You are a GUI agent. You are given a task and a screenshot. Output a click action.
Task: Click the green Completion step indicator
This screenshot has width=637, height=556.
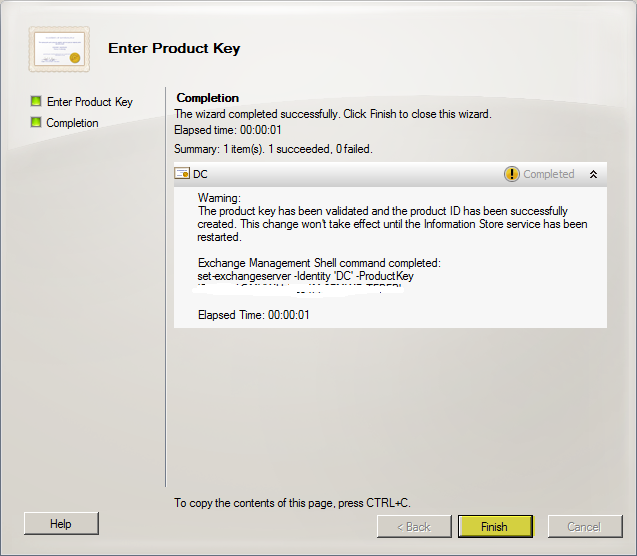[x=36, y=122]
